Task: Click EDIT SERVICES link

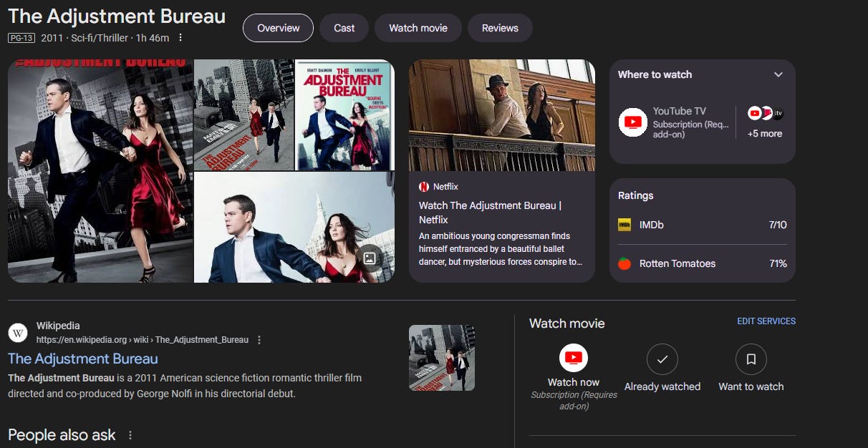Action: click(766, 321)
